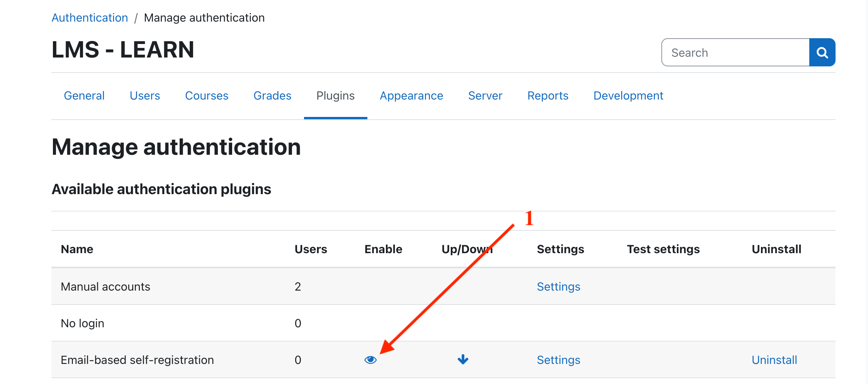Select the Plugins tab

coord(335,96)
